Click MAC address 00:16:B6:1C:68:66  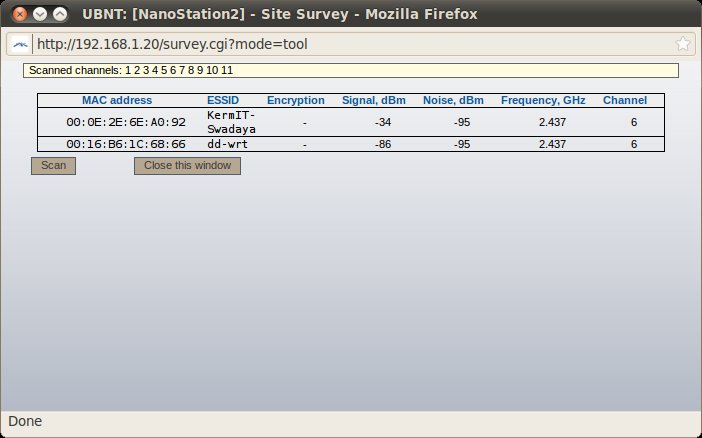(126, 144)
